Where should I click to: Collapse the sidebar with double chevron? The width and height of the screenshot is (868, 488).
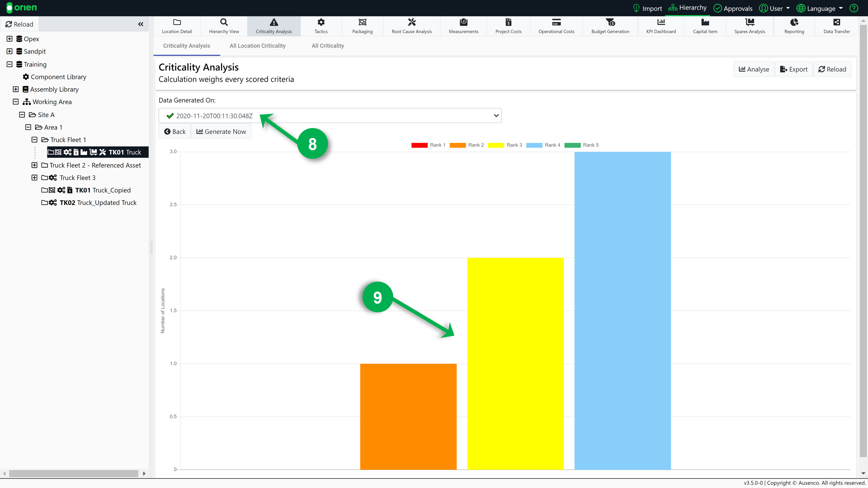(140, 24)
